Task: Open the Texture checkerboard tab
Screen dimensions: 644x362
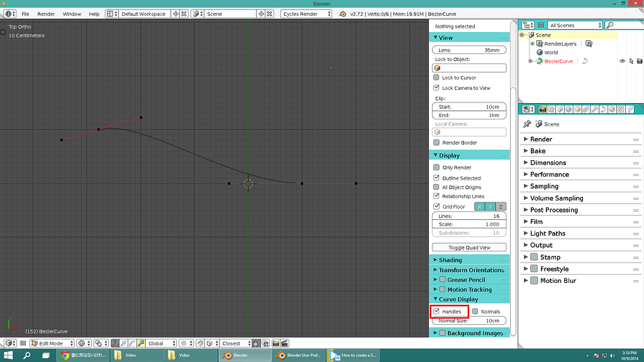Action: point(621,109)
